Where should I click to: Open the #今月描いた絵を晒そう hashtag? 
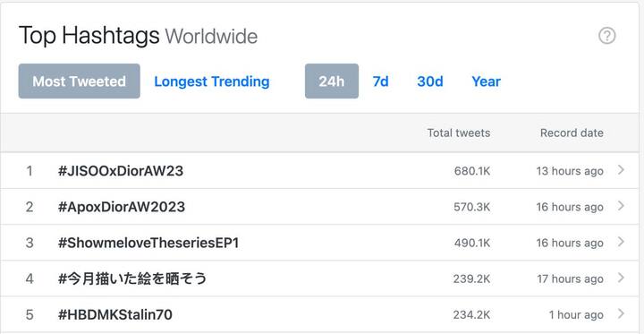(132, 278)
